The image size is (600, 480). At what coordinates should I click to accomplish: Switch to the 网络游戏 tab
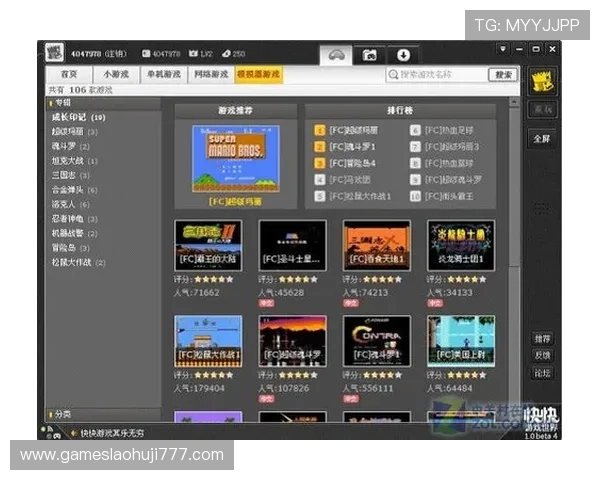coord(211,74)
